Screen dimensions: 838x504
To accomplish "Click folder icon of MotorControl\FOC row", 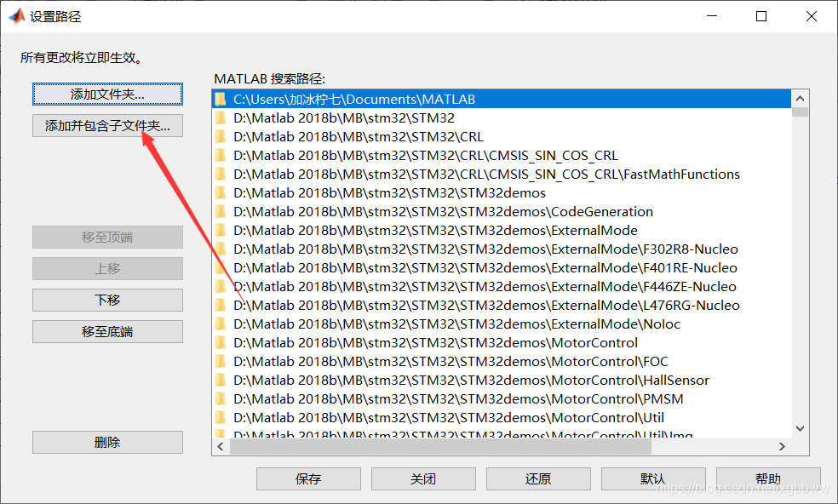I will point(221,361).
